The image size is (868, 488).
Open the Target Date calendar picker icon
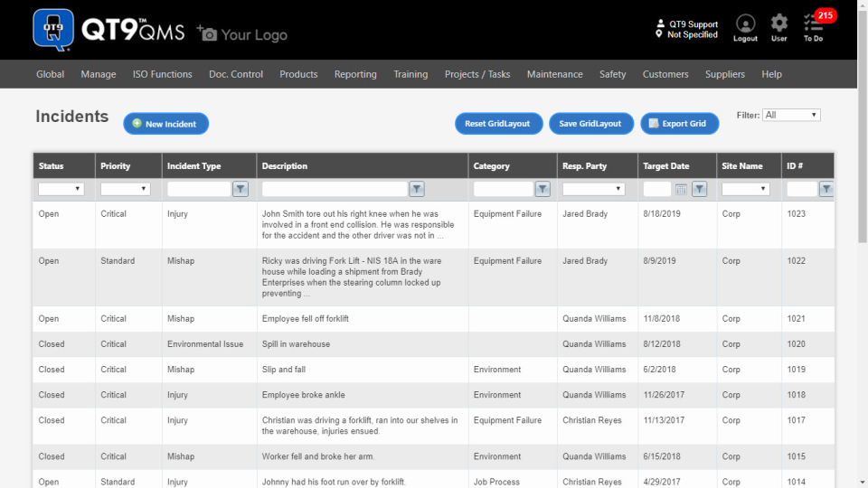click(x=681, y=189)
